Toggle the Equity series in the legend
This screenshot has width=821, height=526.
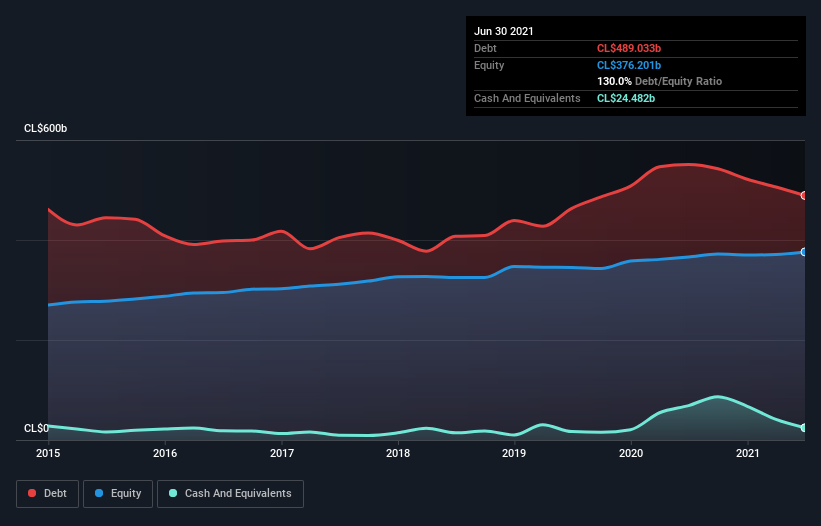(118, 494)
